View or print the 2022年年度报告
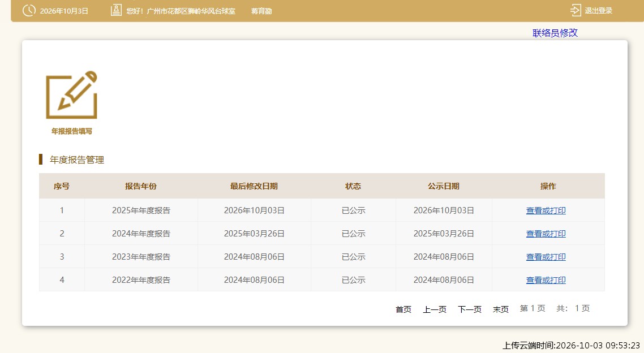The height and width of the screenshot is (353, 644). 546,280
